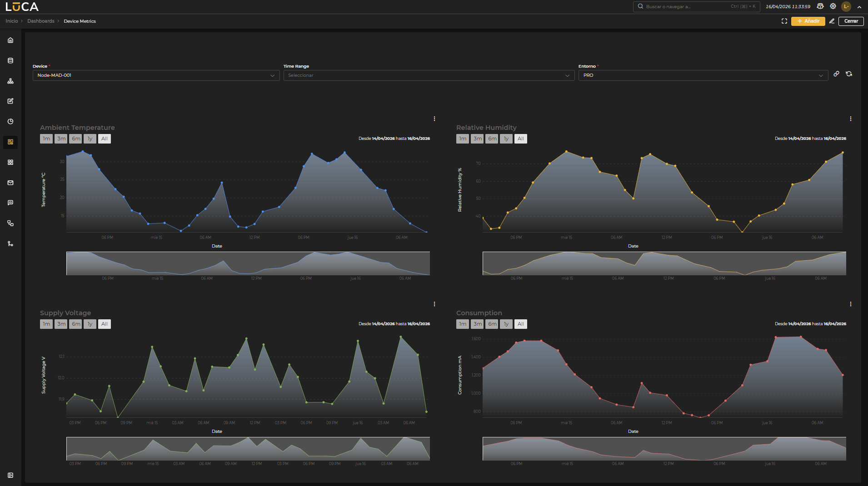Open the pie chart reports sidebar icon

click(10, 121)
